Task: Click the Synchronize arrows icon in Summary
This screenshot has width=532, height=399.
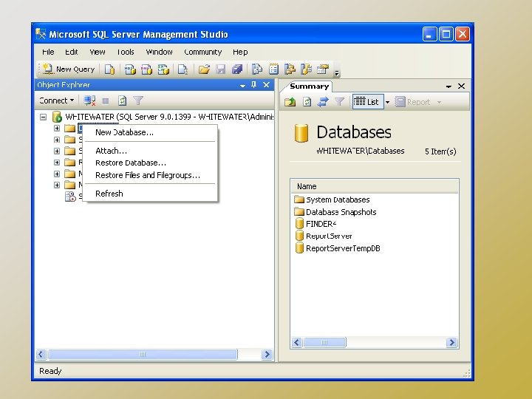Action: tap(323, 102)
